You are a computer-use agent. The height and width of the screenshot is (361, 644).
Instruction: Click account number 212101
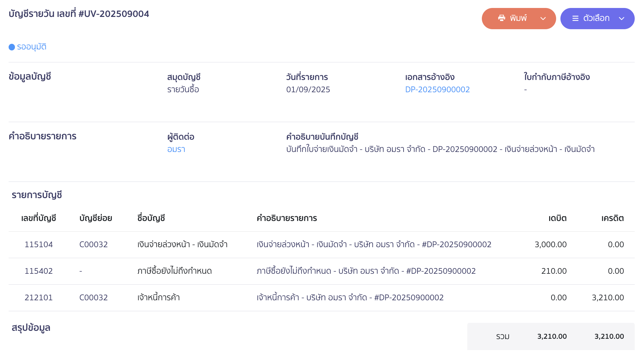click(38, 298)
